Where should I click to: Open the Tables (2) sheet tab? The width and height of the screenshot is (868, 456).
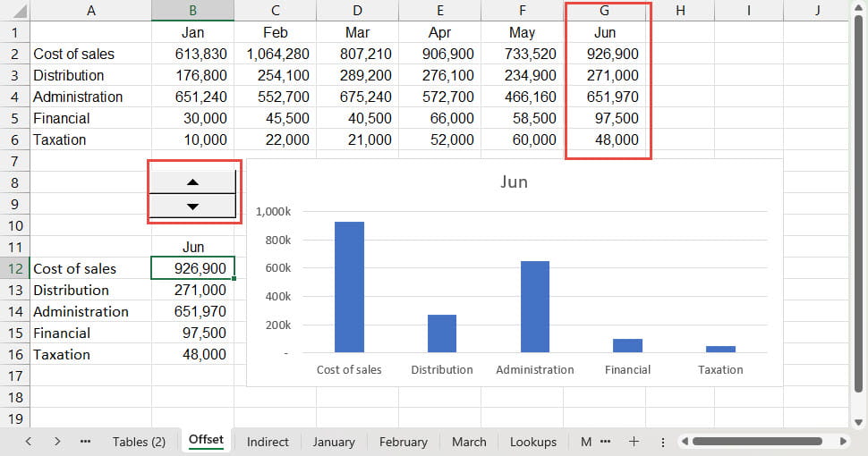[x=139, y=442]
